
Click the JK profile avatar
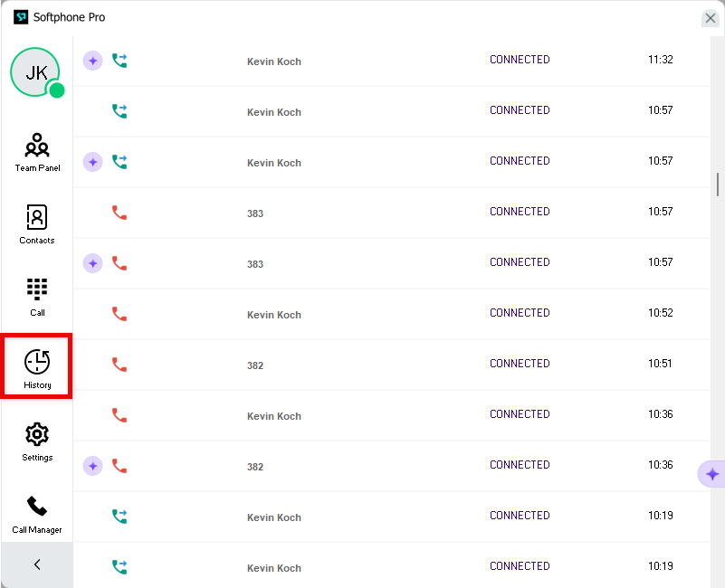35,72
